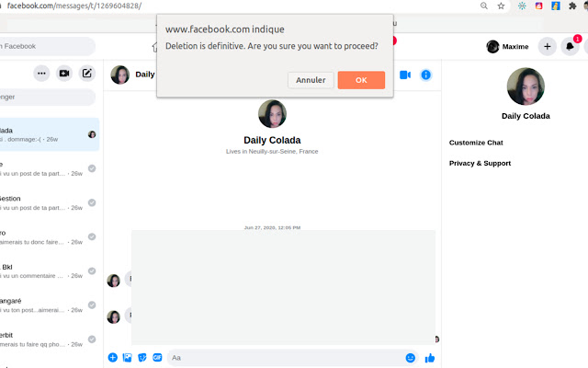The image size is (588, 368).
Task: Open the browser extensions puzzle icon
Action: click(x=572, y=6)
